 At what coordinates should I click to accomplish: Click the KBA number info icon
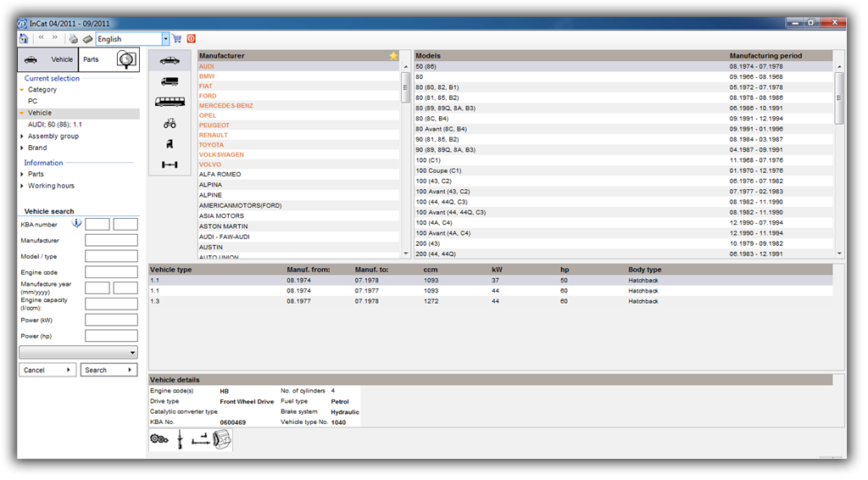pos(76,223)
